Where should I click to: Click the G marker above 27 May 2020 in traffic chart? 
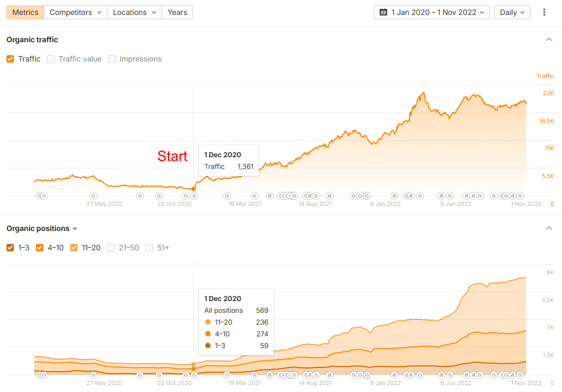point(93,196)
